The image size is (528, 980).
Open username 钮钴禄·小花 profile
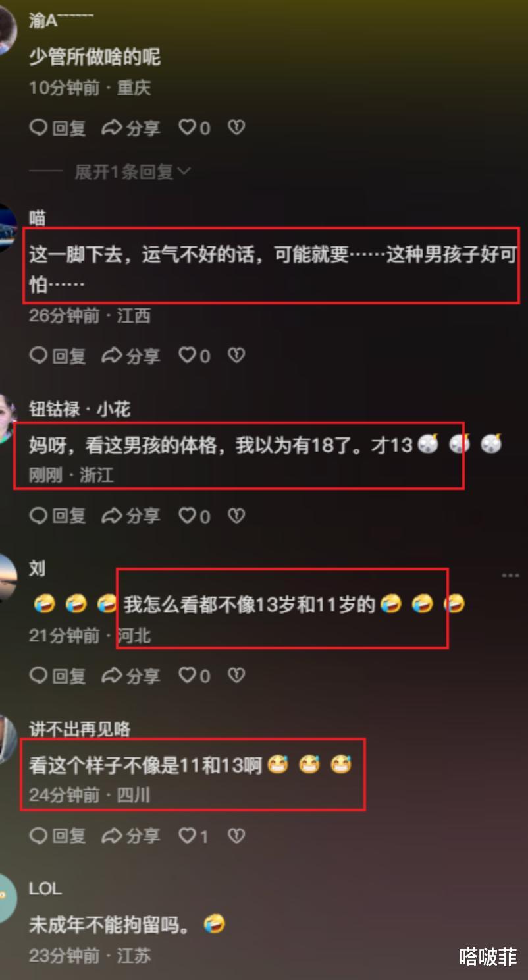point(80,410)
